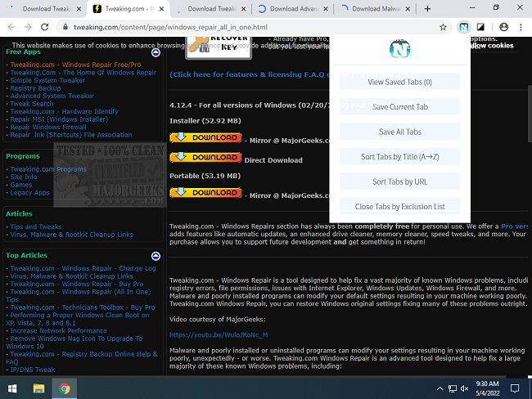Viewport: 532px width, 399px height.
Task: Click the browser Back arrow
Action: 11,27
